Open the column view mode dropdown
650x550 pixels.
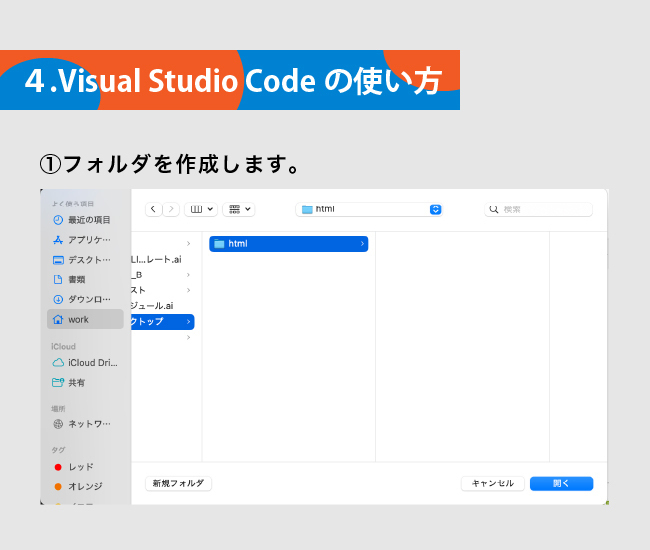point(201,209)
